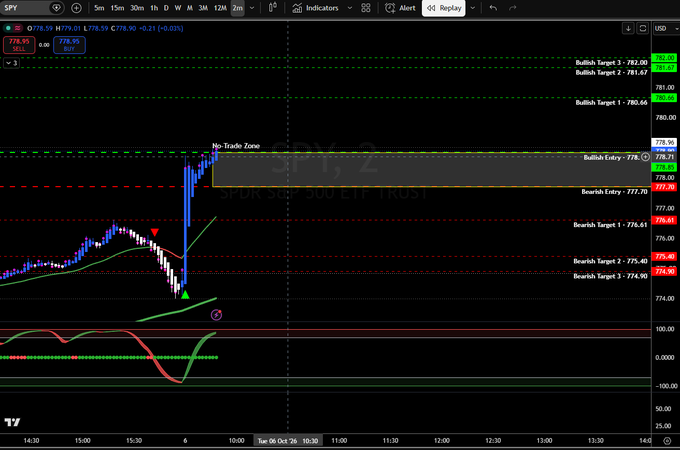This screenshot has height=450, width=680.
Task: Select the W weekly timeframe
Action: coord(178,8)
